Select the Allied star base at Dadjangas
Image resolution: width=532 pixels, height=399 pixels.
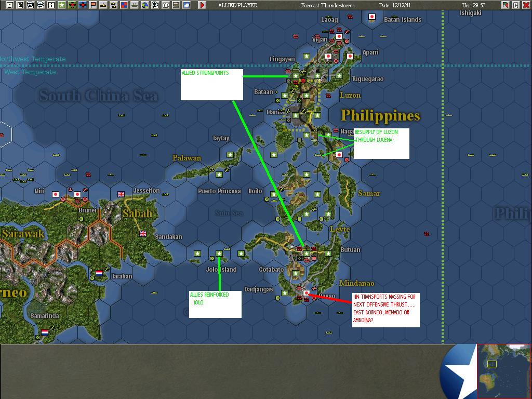[285, 293]
